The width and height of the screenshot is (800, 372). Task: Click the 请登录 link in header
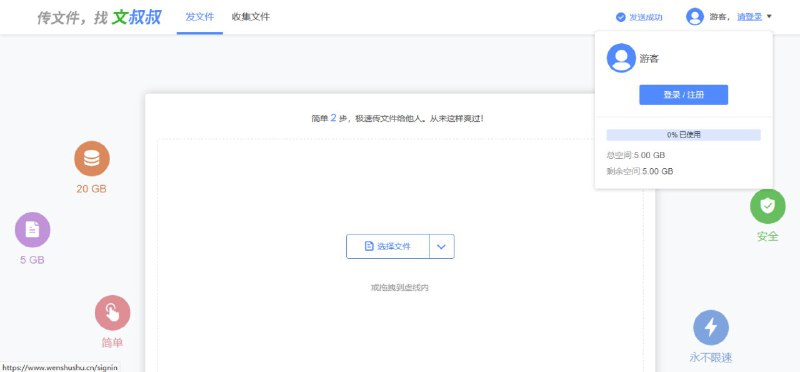[x=749, y=17]
